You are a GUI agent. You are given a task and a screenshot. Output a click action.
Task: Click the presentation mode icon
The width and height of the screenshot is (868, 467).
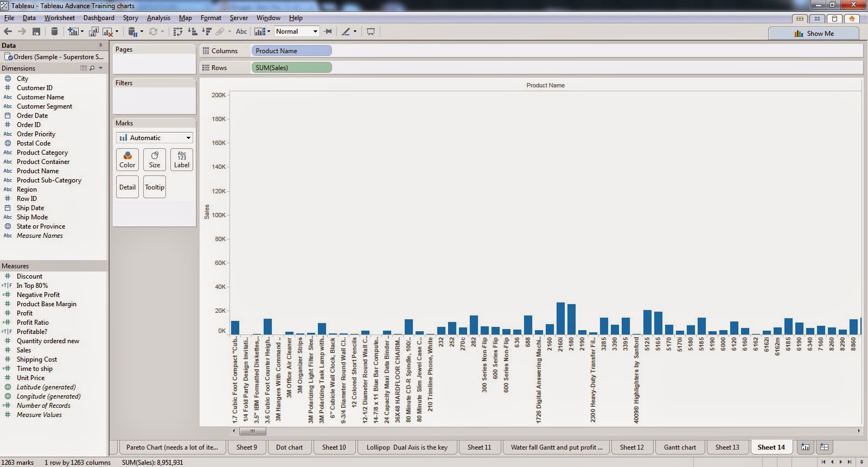pyautogui.click(x=371, y=31)
